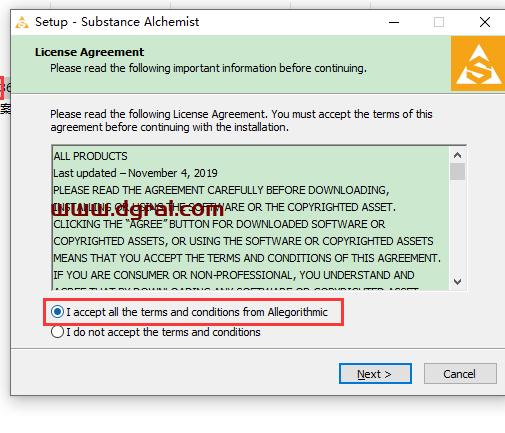
Task: Cancel the Substance Alchemist setup
Action: [460, 374]
